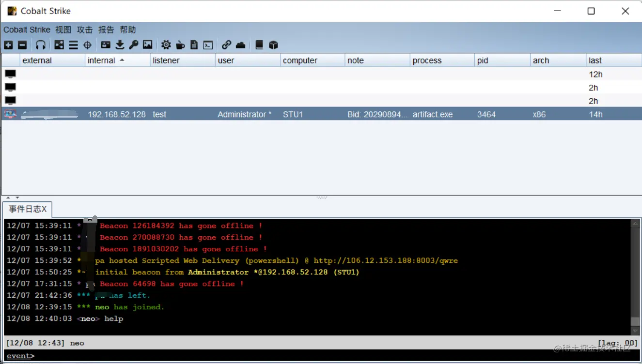Sort by the computer column header
Screen dimensions: 642x364
[313, 61]
